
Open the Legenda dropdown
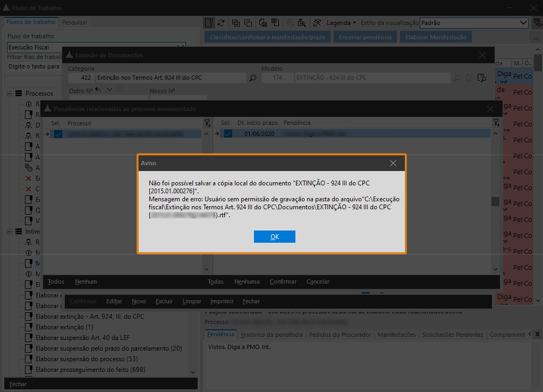(342, 23)
